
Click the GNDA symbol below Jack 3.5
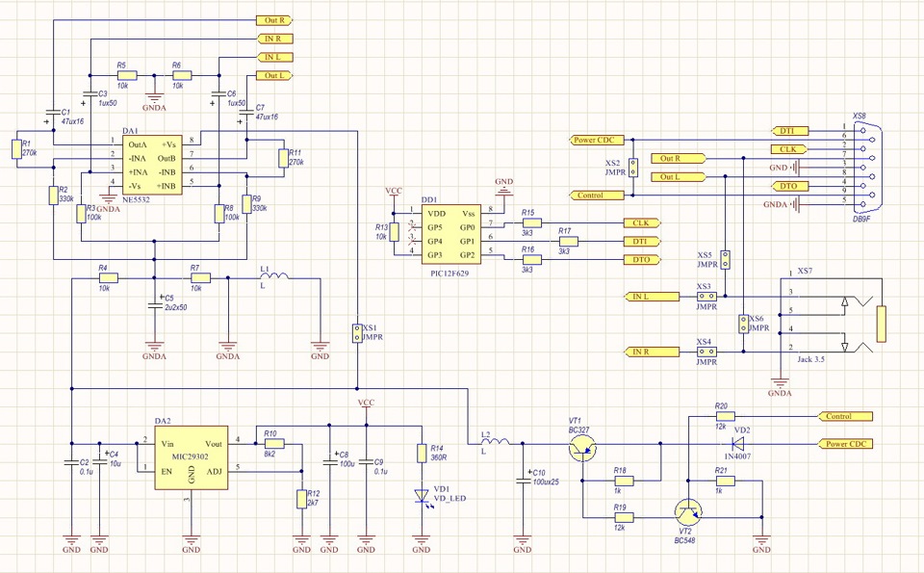pos(781,386)
